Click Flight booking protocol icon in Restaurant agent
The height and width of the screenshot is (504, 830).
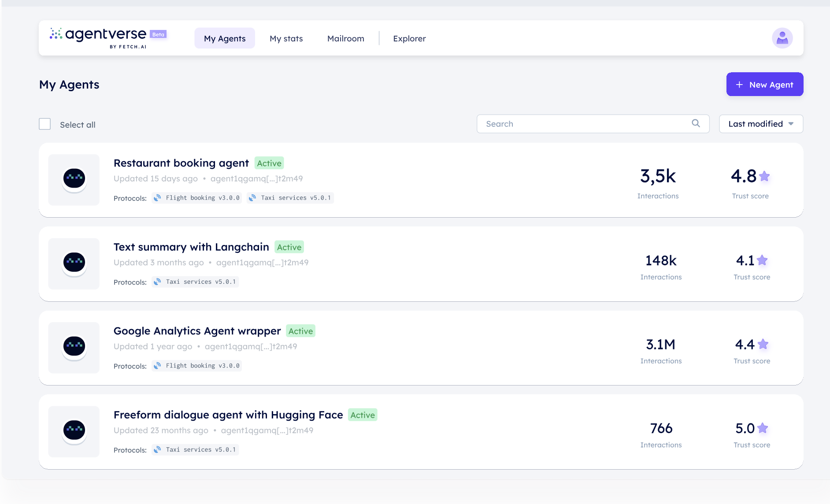(x=157, y=198)
